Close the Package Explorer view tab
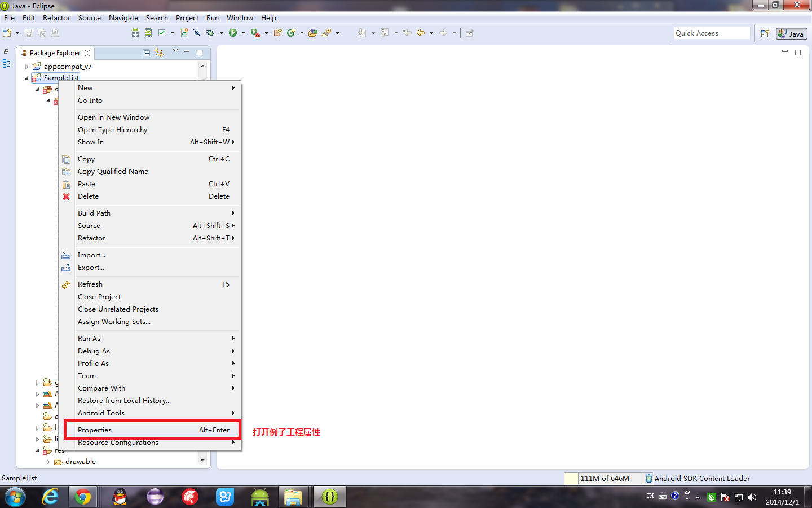The image size is (812, 508). (87, 53)
